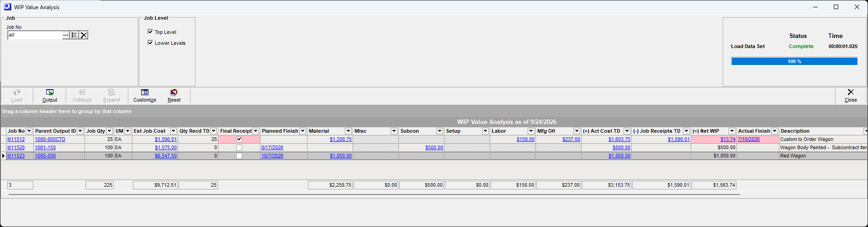Screen dimensions: 868x227
Task: Open Act Cost TD link $1,603.75
Action: [x=619, y=140]
